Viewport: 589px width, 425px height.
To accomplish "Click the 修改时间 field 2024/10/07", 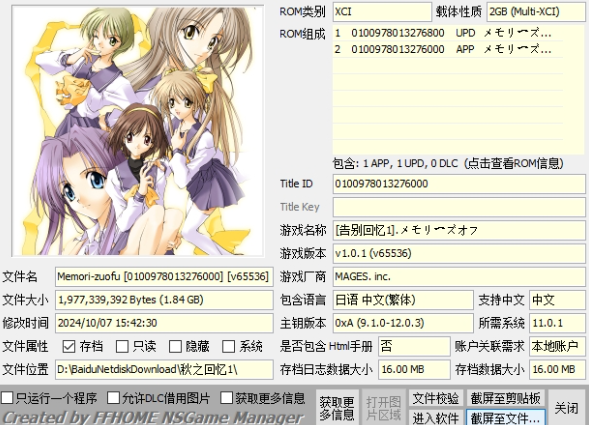I will (x=164, y=323).
